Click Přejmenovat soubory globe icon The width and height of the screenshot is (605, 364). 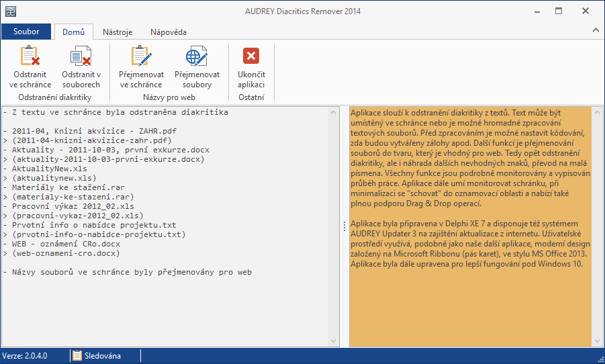197,56
